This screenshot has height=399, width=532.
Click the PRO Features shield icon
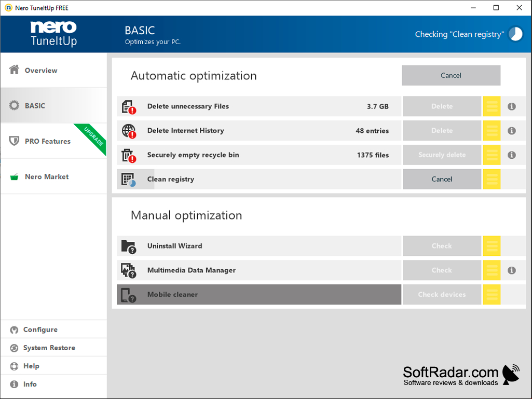[x=14, y=141]
